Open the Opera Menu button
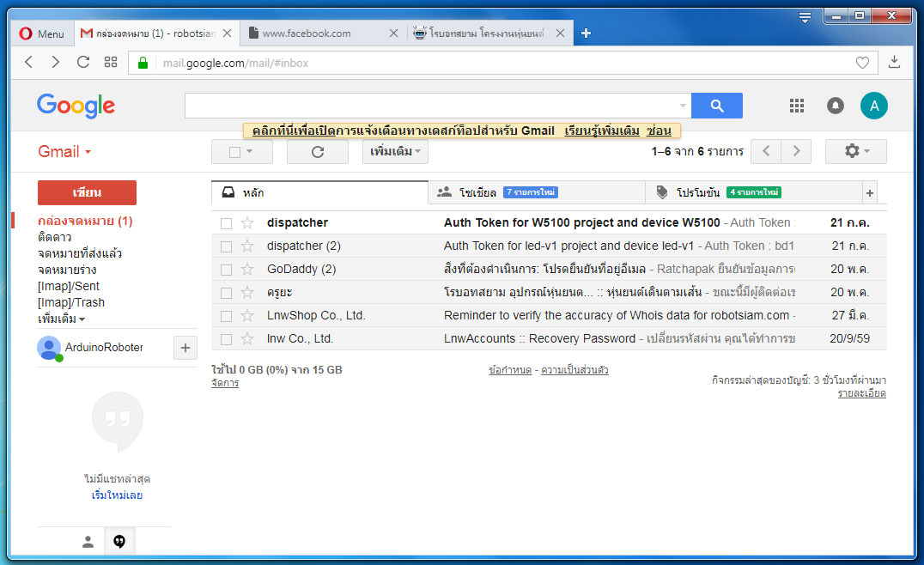The height and width of the screenshot is (565, 924). pyautogui.click(x=41, y=33)
